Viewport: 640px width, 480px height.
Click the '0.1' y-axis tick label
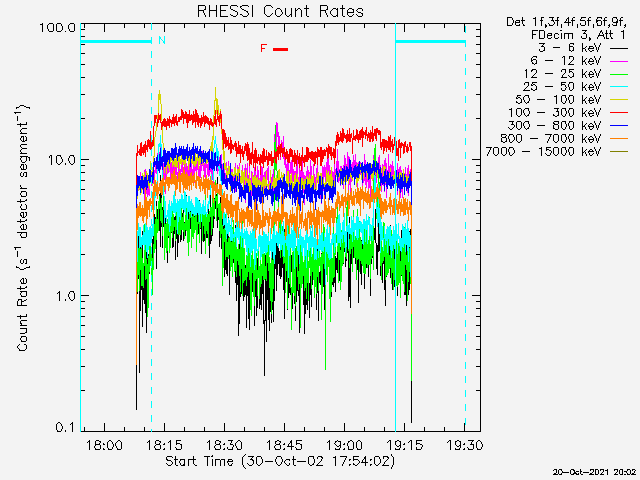pyautogui.click(x=65, y=428)
